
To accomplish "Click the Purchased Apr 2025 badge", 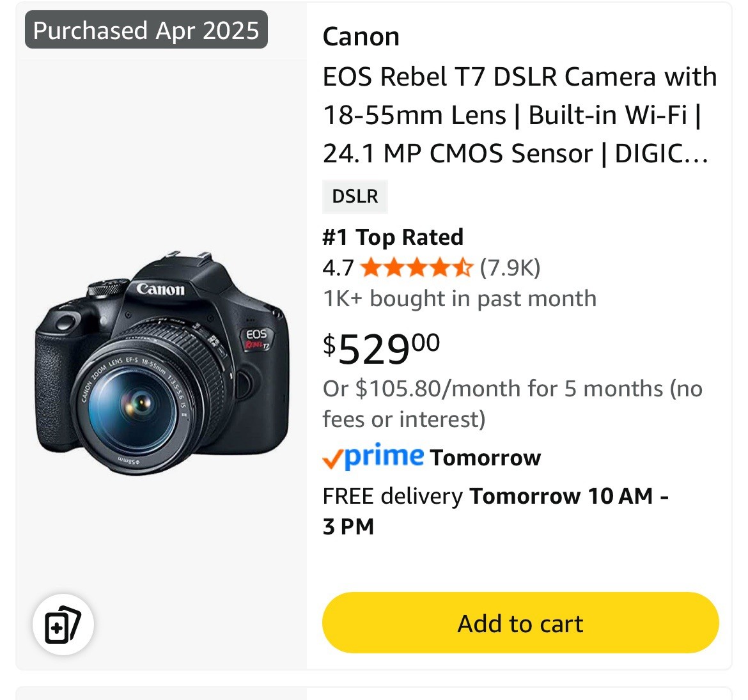I will (146, 31).
